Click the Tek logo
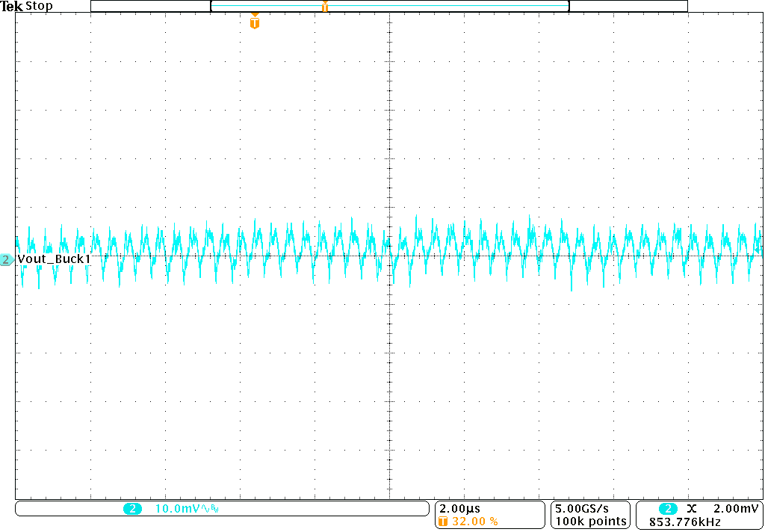Viewport: 765px width, 532px height. point(10,5)
